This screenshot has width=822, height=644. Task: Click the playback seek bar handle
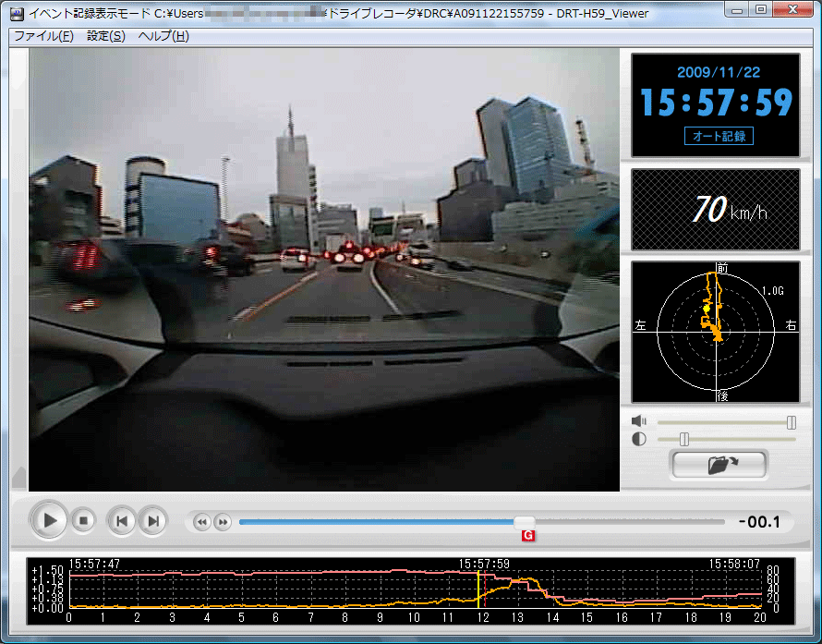click(x=524, y=522)
